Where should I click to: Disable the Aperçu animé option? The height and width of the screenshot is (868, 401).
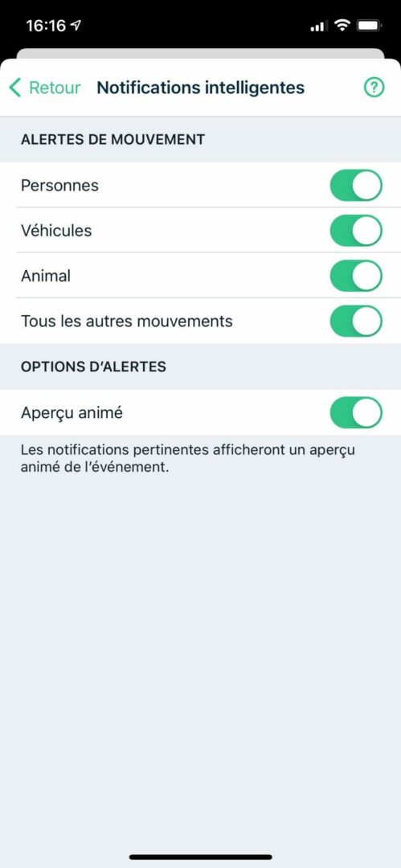356,412
